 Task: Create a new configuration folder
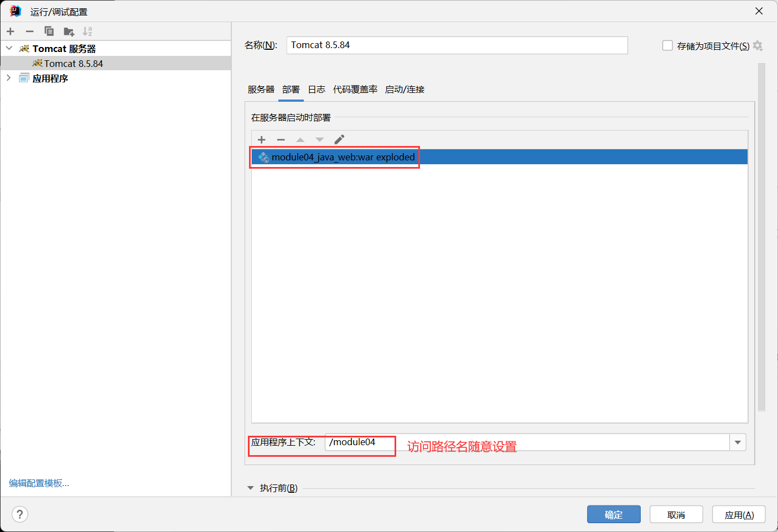pos(69,32)
